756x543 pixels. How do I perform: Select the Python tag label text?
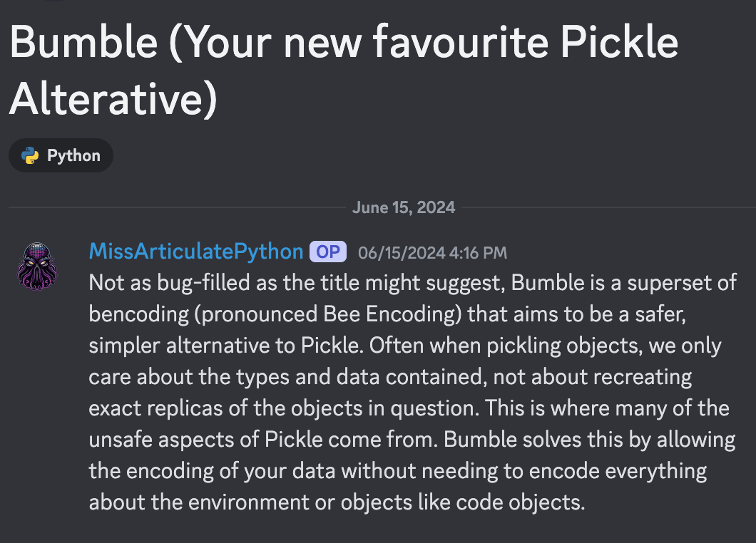[73, 155]
